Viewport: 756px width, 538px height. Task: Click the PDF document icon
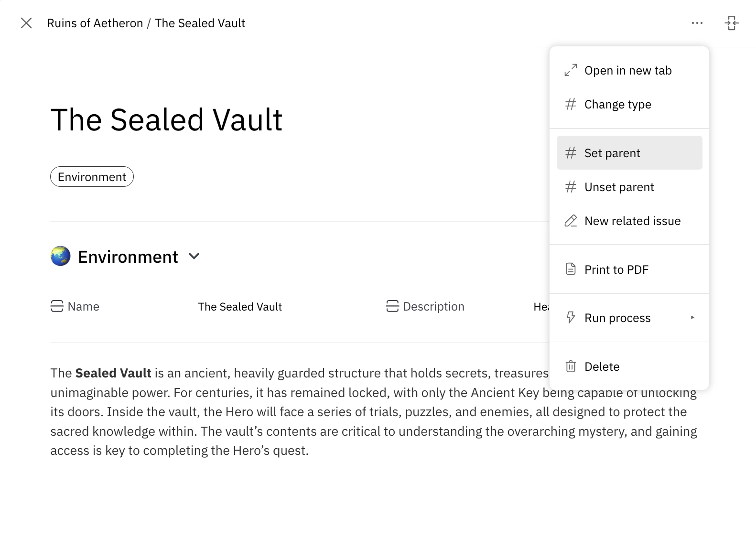(571, 269)
